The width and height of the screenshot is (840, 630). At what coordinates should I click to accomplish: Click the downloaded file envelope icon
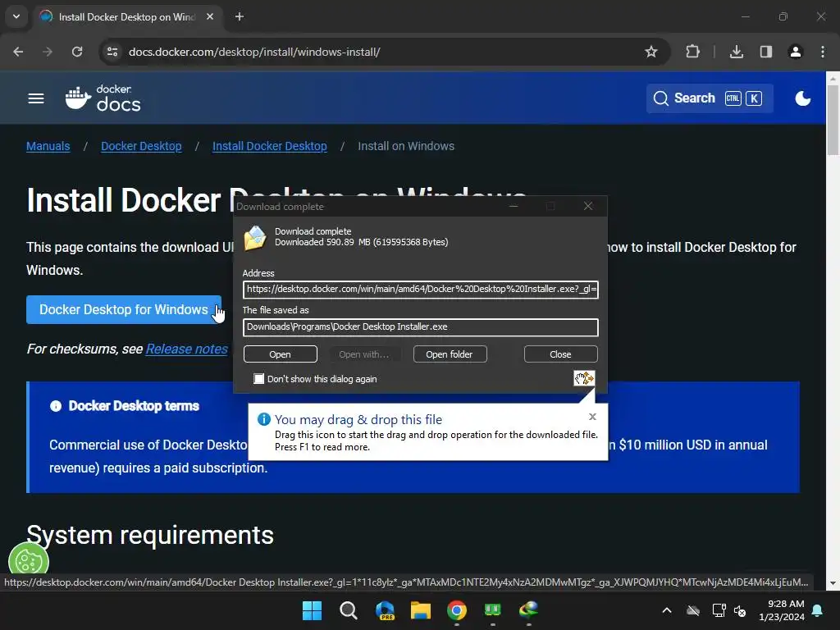pyautogui.click(x=255, y=238)
